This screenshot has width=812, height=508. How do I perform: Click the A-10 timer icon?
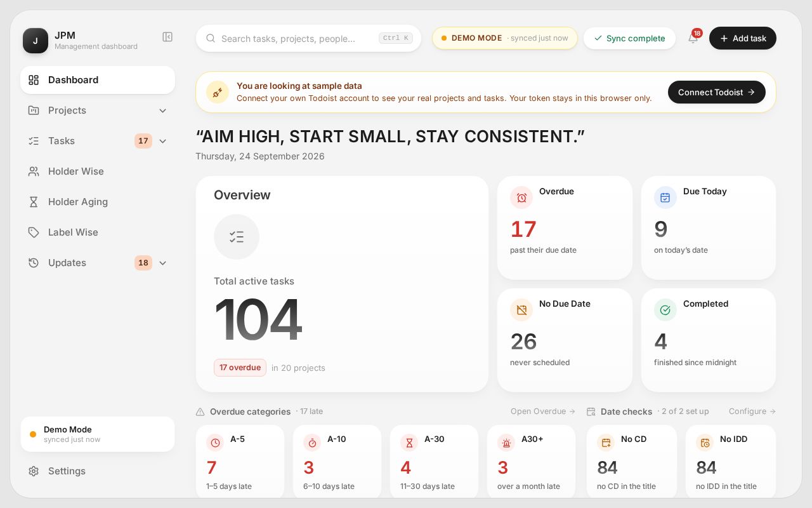point(312,443)
